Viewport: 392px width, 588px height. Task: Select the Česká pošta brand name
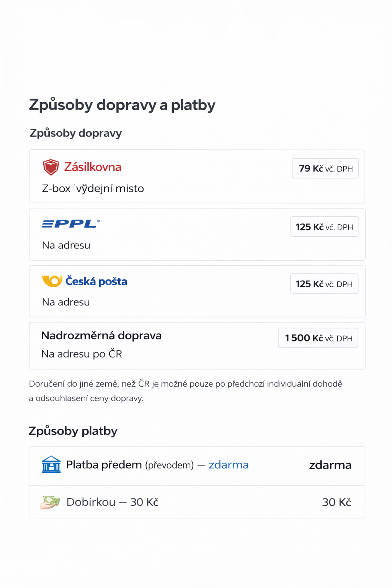pyautogui.click(x=97, y=281)
